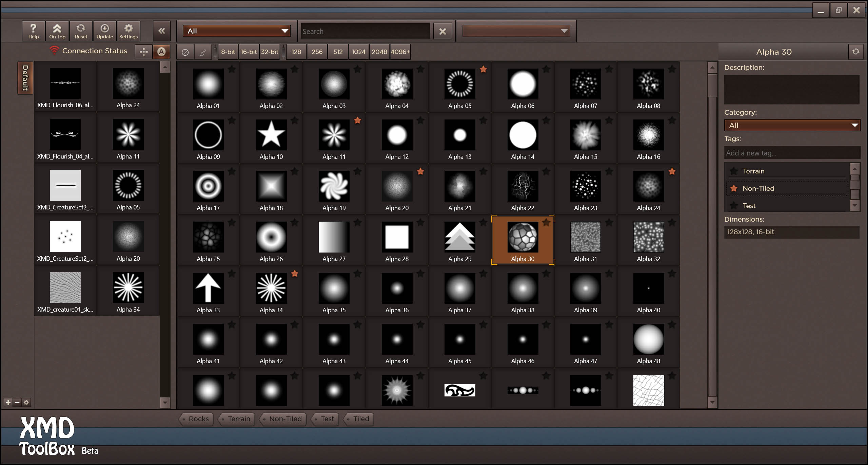This screenshot has height=465, width=868.
Task: Expand the Category dropdown in details panel
Action: coord(792,126)
